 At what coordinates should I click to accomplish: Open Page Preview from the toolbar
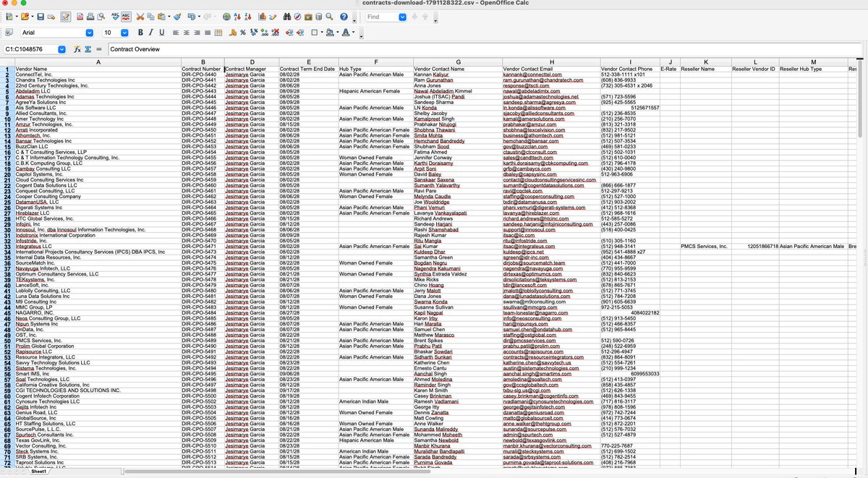pos(101,17)
